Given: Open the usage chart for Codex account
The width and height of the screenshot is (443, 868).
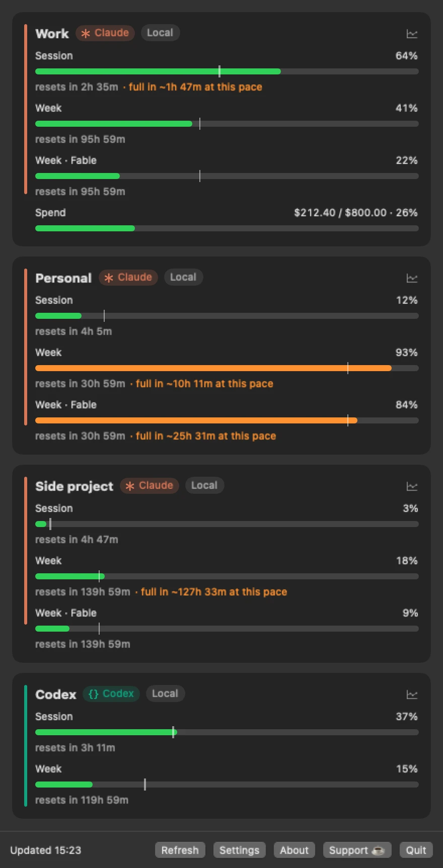Looking at the screenshot, I should click(412, 695).
